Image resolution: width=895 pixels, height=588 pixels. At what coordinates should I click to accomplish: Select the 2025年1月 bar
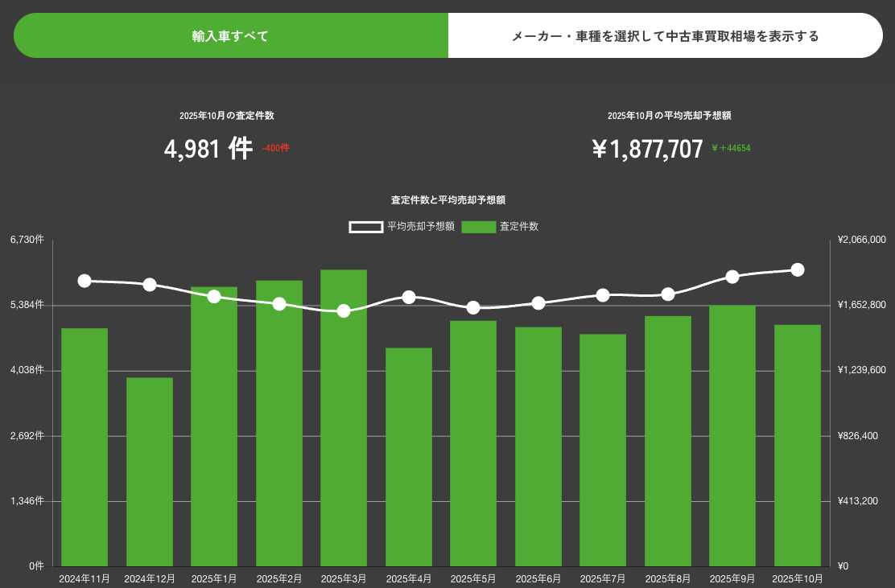click(x=214, y=426)
